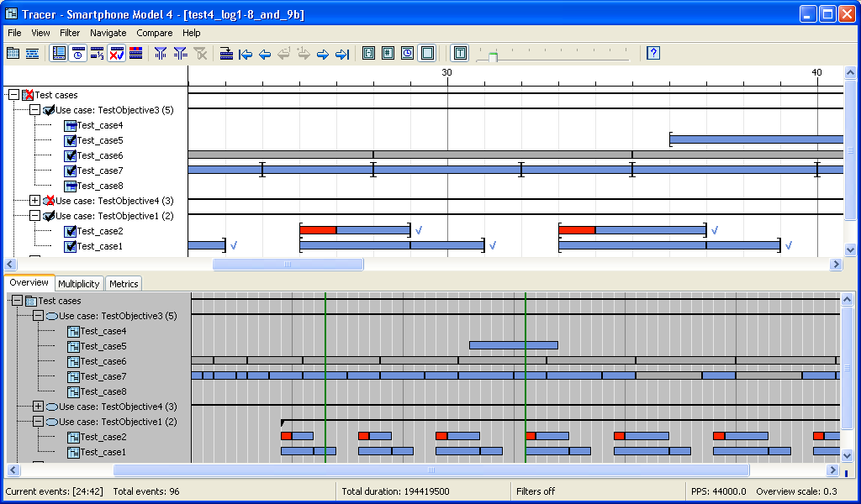Click the framed T text toolbar icon

[460, 54]
